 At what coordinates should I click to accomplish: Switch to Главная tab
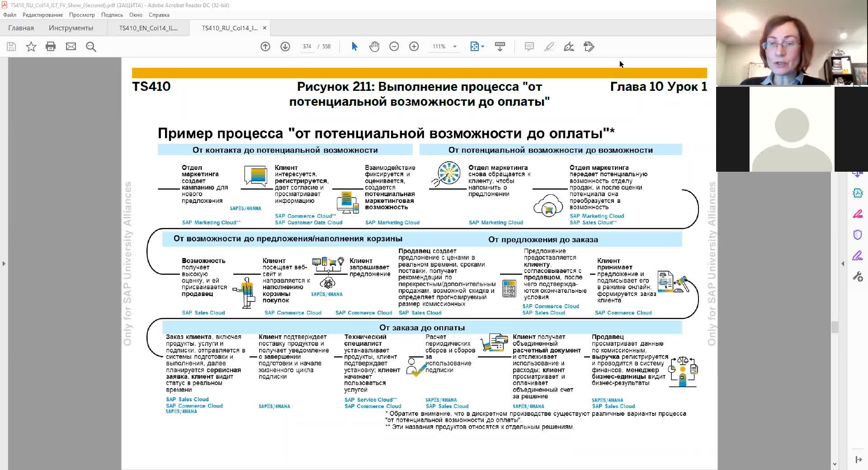coord(21,28)
